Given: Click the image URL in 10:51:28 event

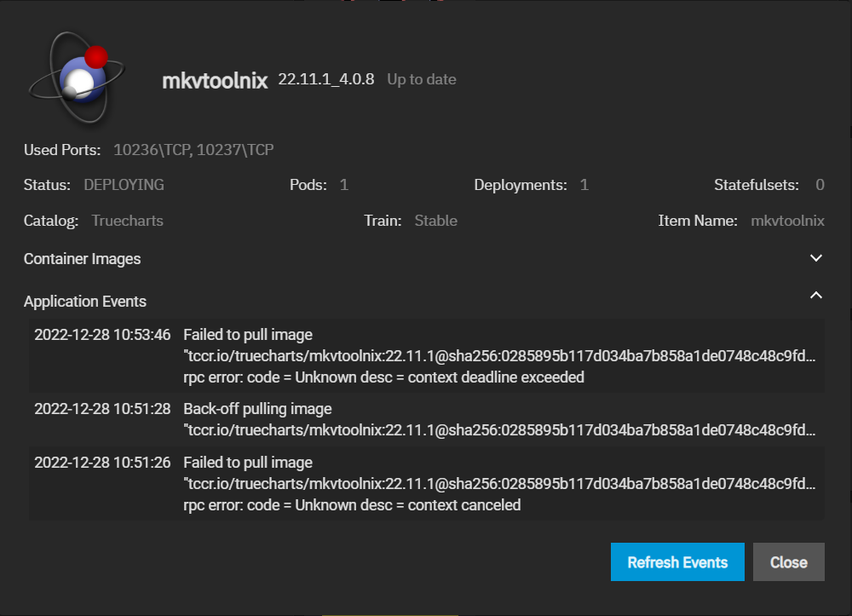Looking at the screenshot, I should (499, 430).
